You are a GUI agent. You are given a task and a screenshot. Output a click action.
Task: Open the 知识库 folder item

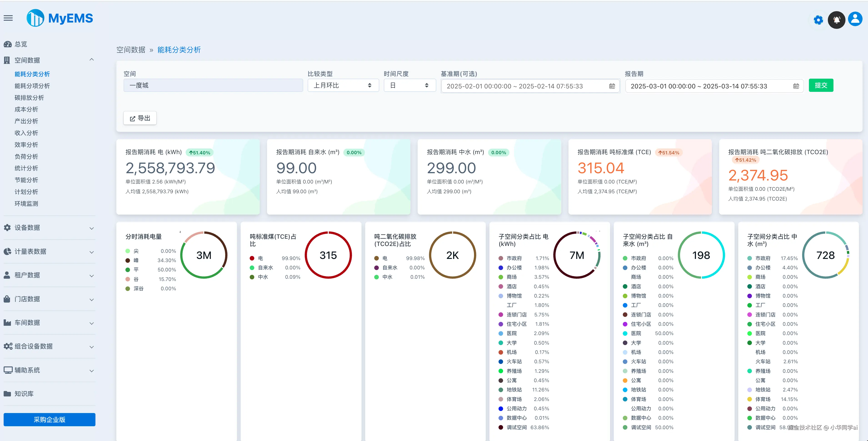[x=24, y=394]
